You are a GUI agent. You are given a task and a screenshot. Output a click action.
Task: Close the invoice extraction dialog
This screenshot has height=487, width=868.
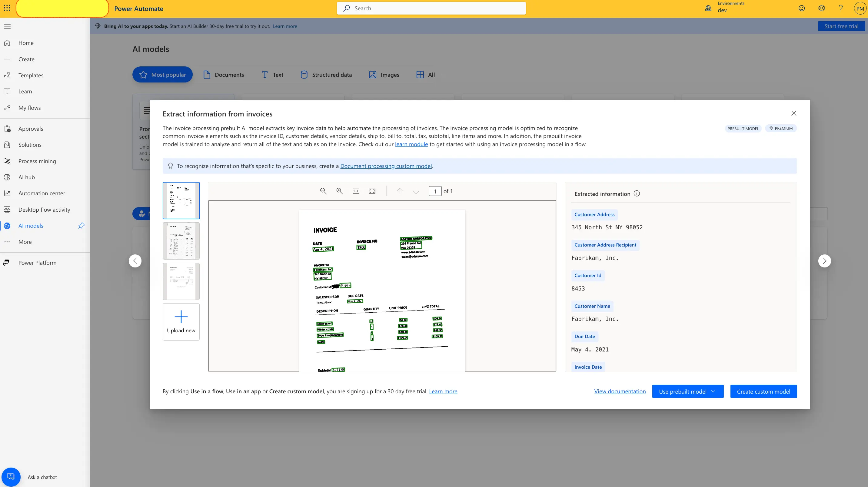pyautogui.click(x=793, y=113)
